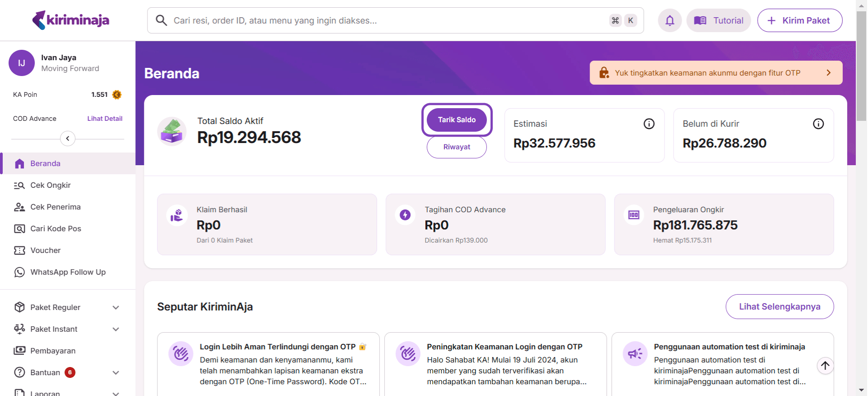Click the scroll-to-top arrow button
Image resolution: width=868 pixels, height=396 pixels.
[x=825, y=365]
